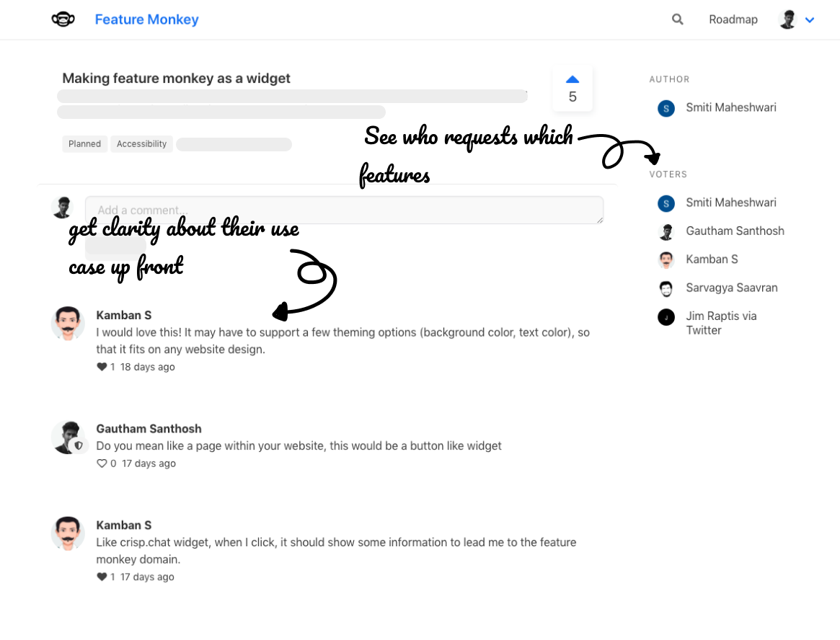Open Kamban S name on theming comment
The height and width of the screenshot is (640, 840).
point(124,316)
